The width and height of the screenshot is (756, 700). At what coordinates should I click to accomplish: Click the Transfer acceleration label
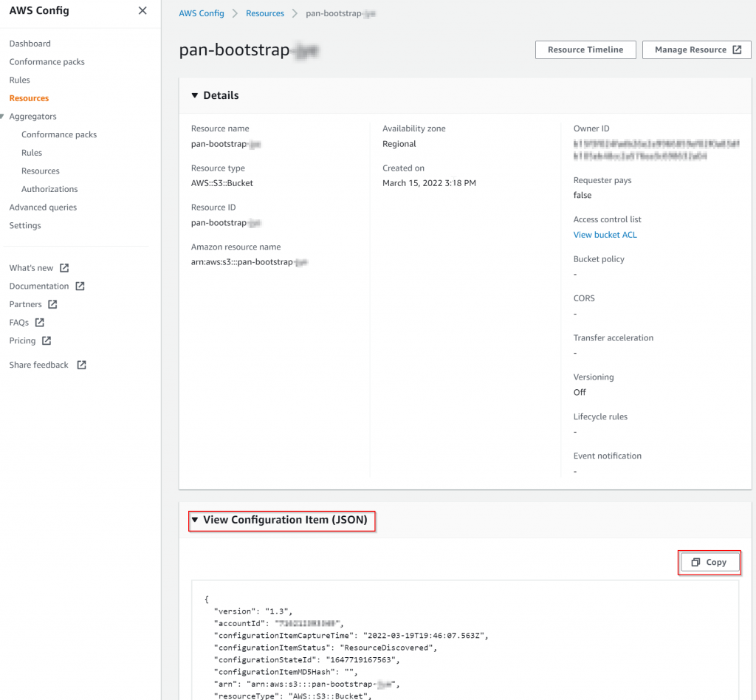point(614,338)
